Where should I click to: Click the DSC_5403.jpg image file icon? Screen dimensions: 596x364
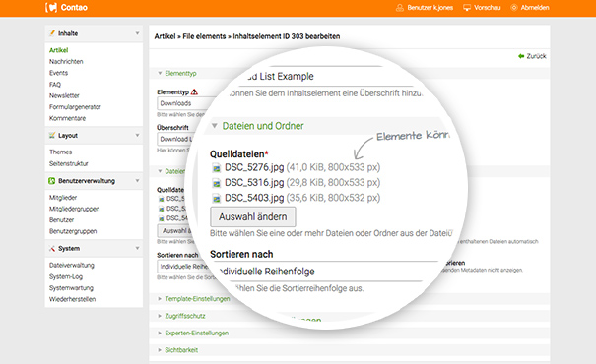coord(217,198)
